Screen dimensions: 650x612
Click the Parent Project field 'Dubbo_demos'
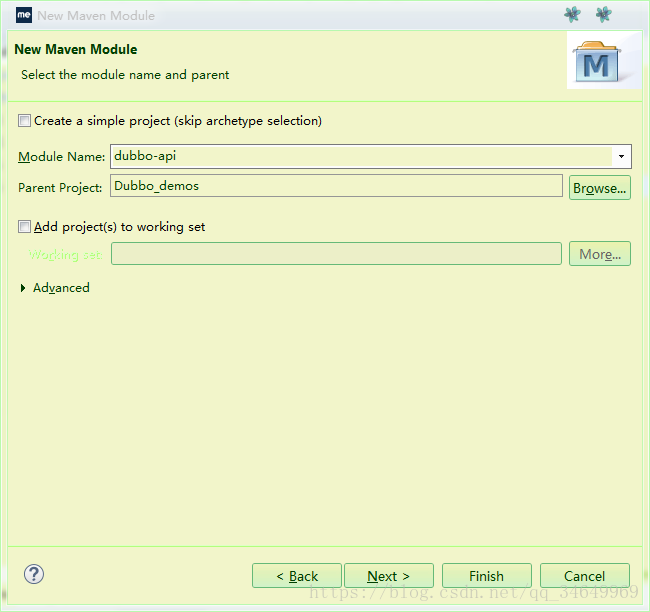pos(336,186)
